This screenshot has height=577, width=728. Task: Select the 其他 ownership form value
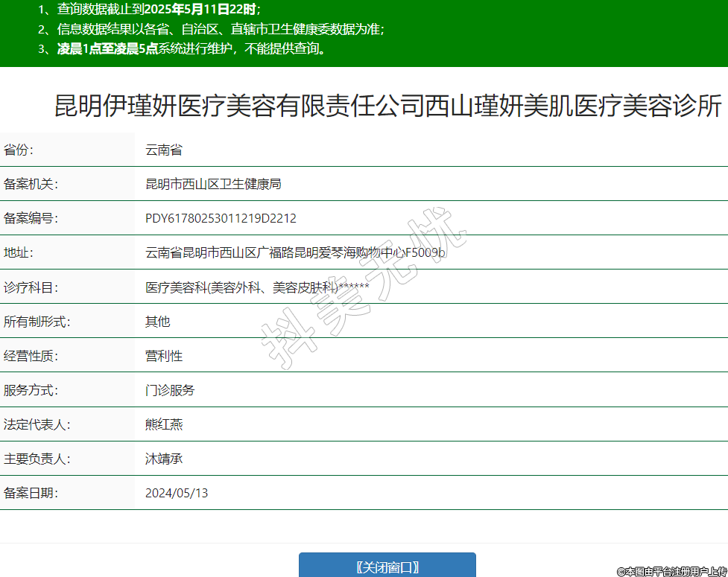pyautogui.click(x=157, y=322)
